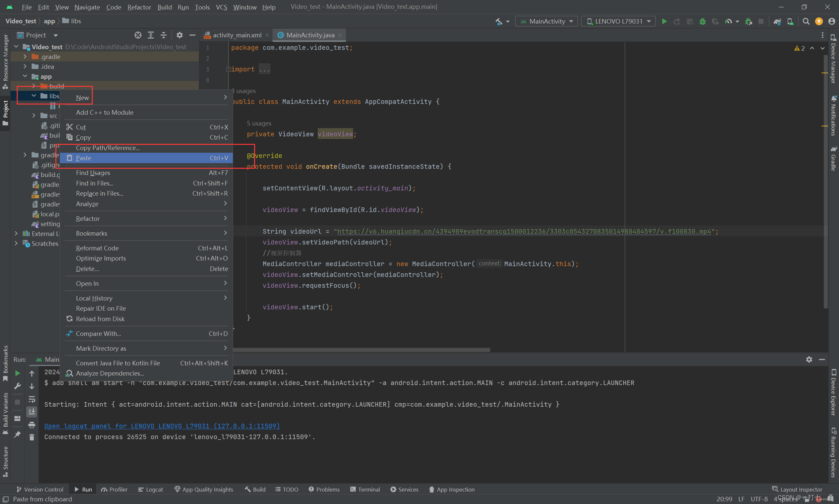Switch to activity_main.xml editor tab

point(236,35)
